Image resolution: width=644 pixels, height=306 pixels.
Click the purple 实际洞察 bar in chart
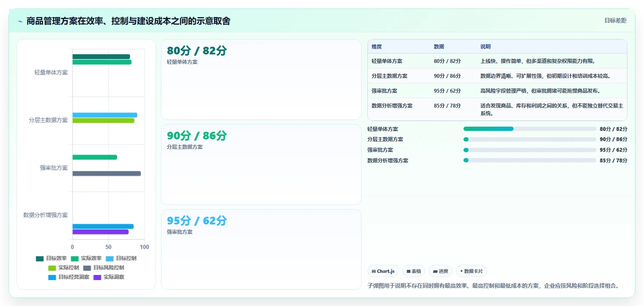(101, 232)
